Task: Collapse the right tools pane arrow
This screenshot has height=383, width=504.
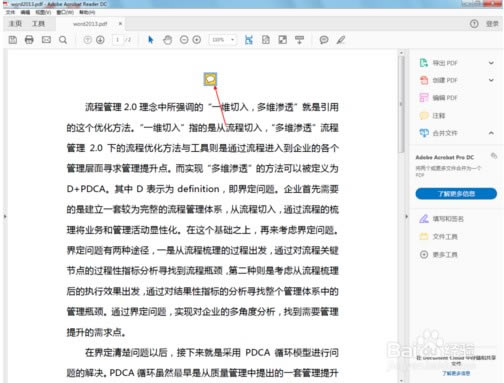Action: pos(406,216)
